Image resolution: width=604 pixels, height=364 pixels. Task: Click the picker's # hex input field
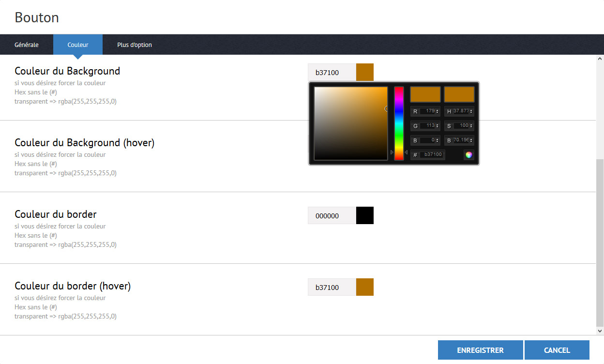coord(432,154)
